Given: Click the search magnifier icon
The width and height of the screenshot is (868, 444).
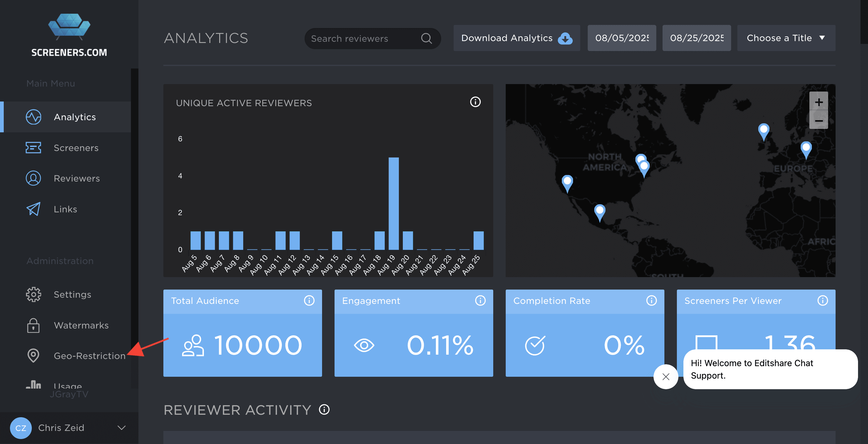Looking at the screenshot, I should 426,38.
